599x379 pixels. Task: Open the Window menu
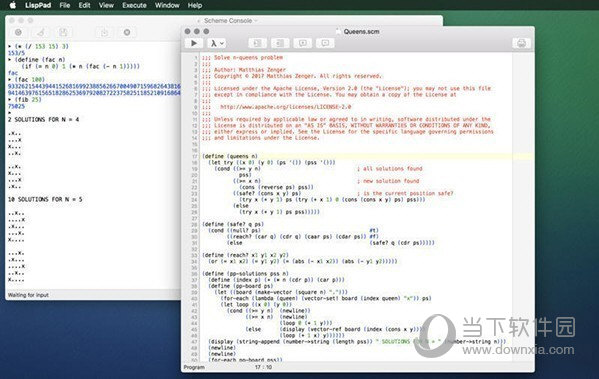(x=167, y=5)
